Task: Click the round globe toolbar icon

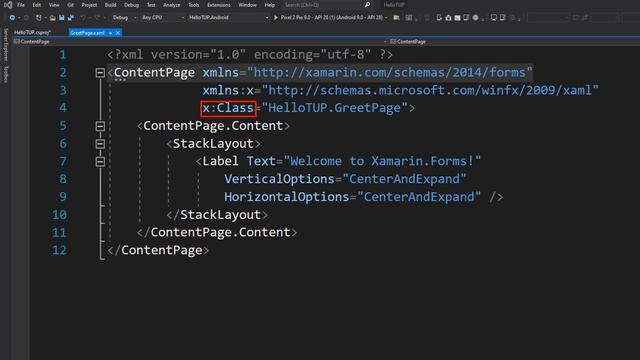Action: (x=476, y=18)
